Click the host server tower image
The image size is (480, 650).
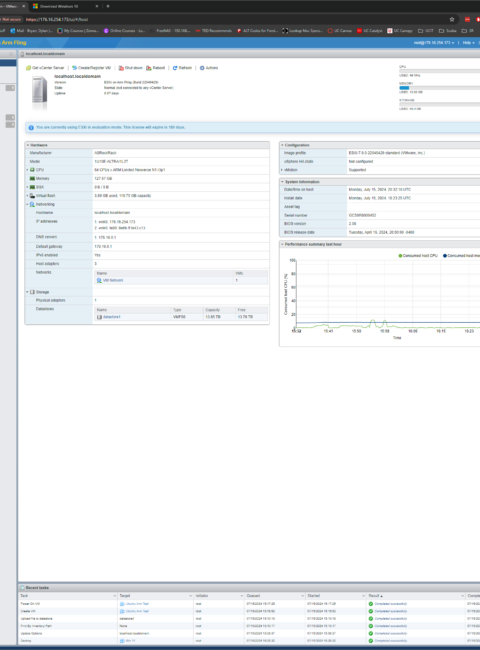tap(39, 91)
